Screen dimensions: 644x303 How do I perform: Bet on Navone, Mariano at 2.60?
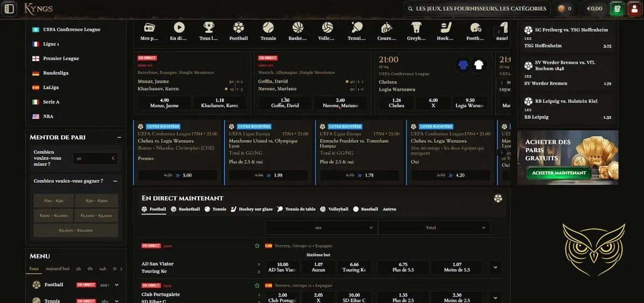[340, 103]
